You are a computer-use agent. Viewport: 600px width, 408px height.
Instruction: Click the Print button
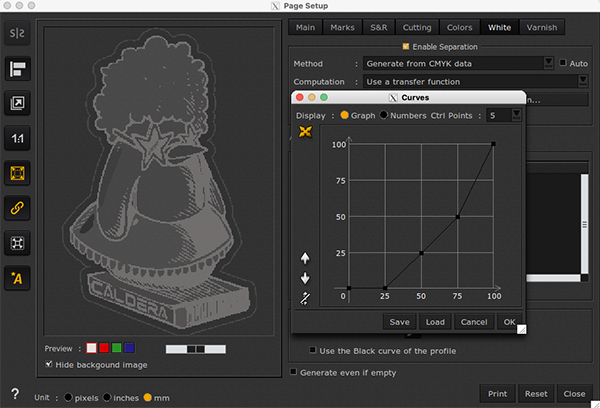497,394
